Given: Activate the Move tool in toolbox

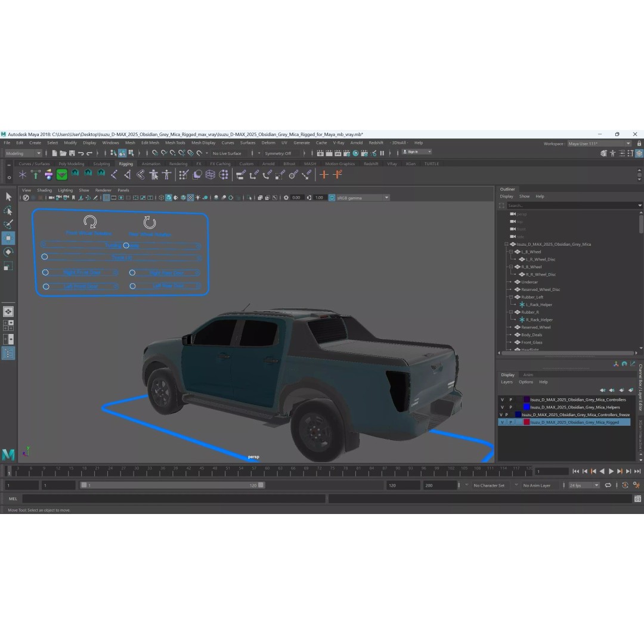Looking at the screenshot, I should [x=8, y=238].
